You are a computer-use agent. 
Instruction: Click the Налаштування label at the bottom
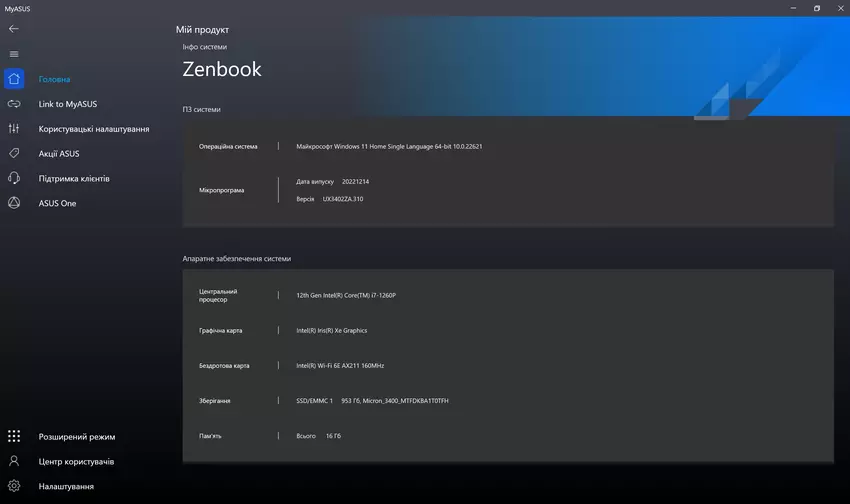(66, 486)
